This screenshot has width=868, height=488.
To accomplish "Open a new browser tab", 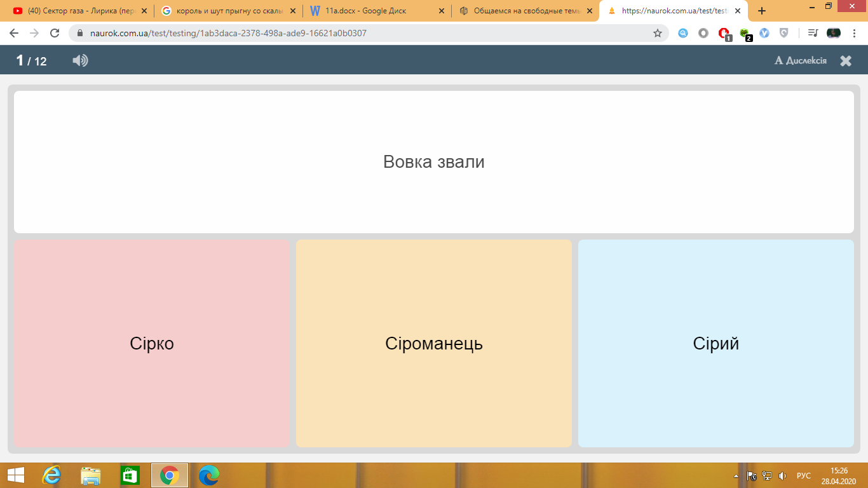I will (762, 11).
